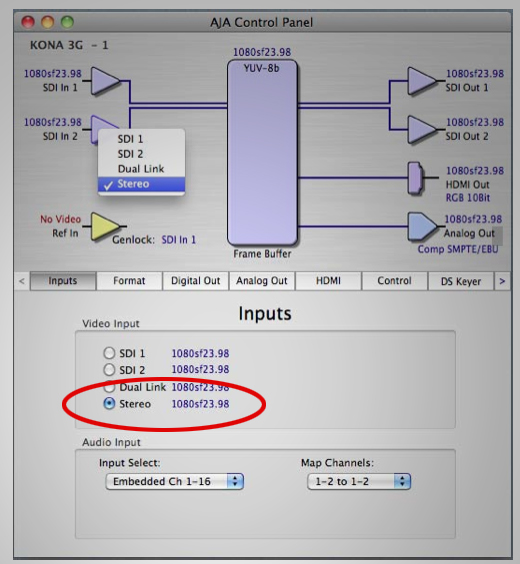The image size is (520, 564).
Task: Open the Analog Out tab
Action: coord(262,281)
